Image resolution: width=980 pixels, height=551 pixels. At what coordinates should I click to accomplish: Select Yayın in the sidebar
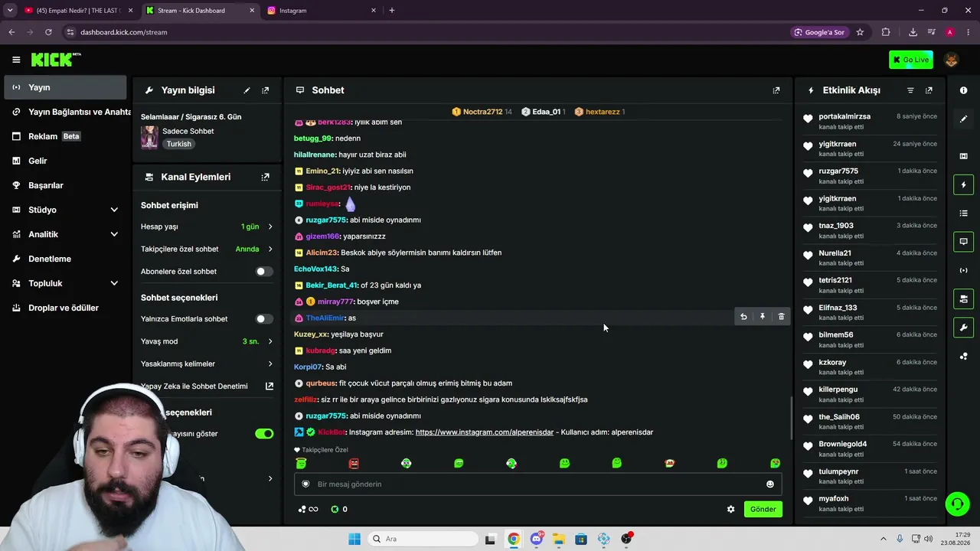64,87
